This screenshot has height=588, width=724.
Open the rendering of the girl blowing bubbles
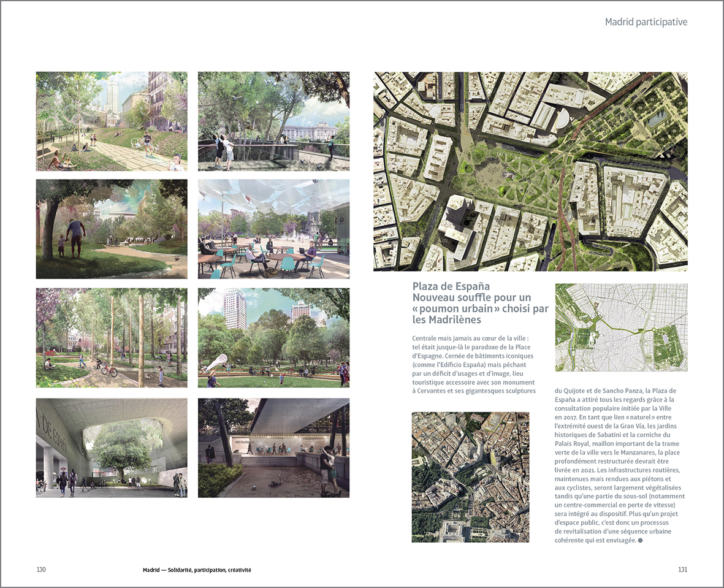[x=112, y=121]
